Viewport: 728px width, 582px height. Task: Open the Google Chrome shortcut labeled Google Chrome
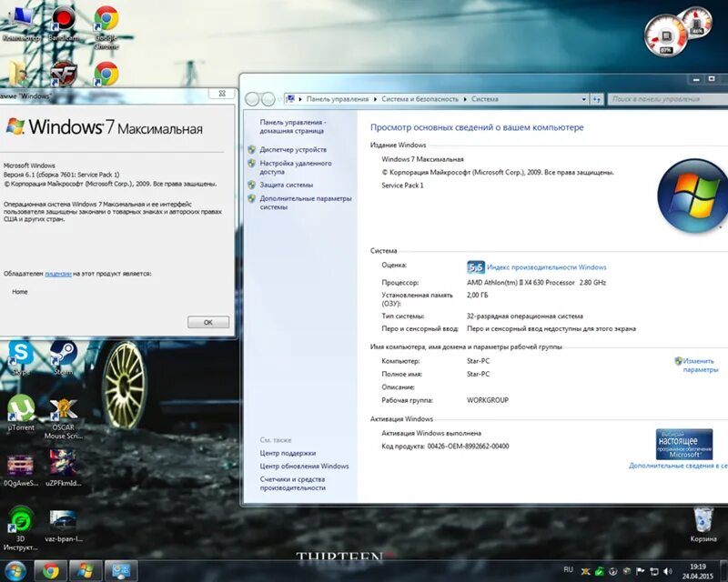point(106,27)
